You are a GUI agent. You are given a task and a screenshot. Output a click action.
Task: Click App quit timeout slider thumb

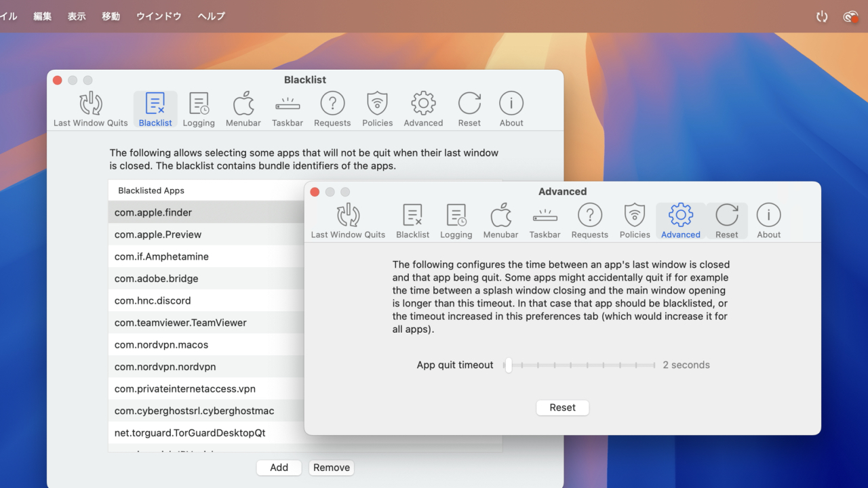508,365
